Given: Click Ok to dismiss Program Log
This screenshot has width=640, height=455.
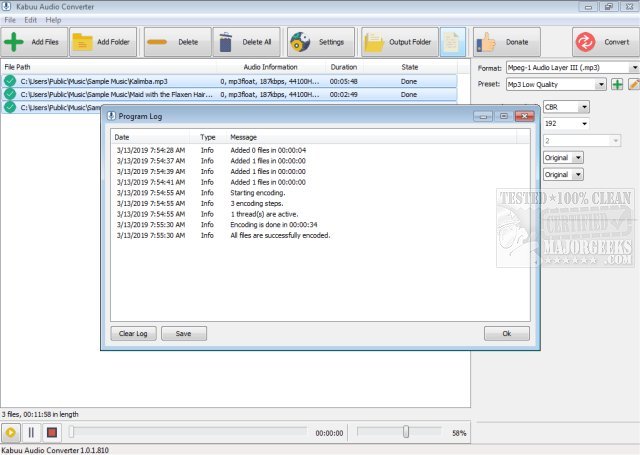Looking at the screenshot, I should pos(507,333).
